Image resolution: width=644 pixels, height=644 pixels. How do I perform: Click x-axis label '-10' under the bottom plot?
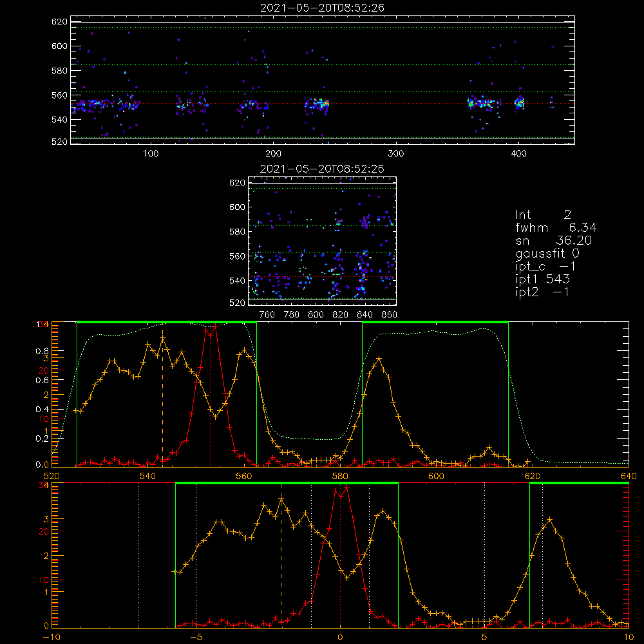coord(52,637)
